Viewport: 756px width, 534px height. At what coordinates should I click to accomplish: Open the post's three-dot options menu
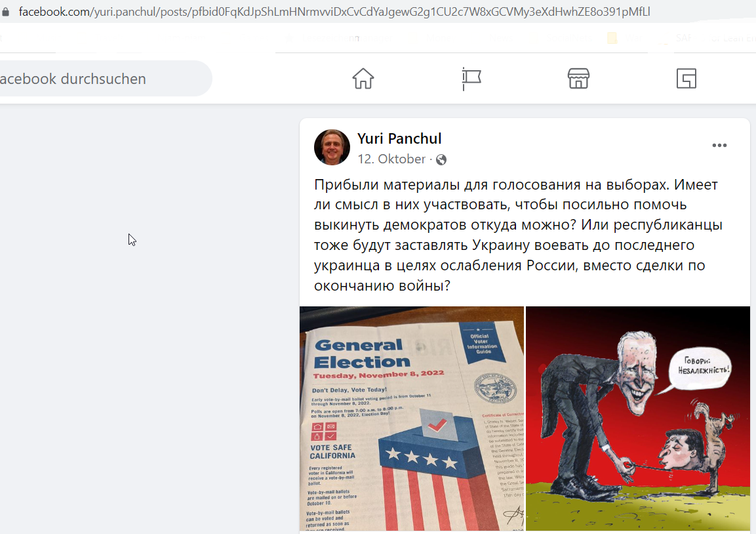point(719,145)
